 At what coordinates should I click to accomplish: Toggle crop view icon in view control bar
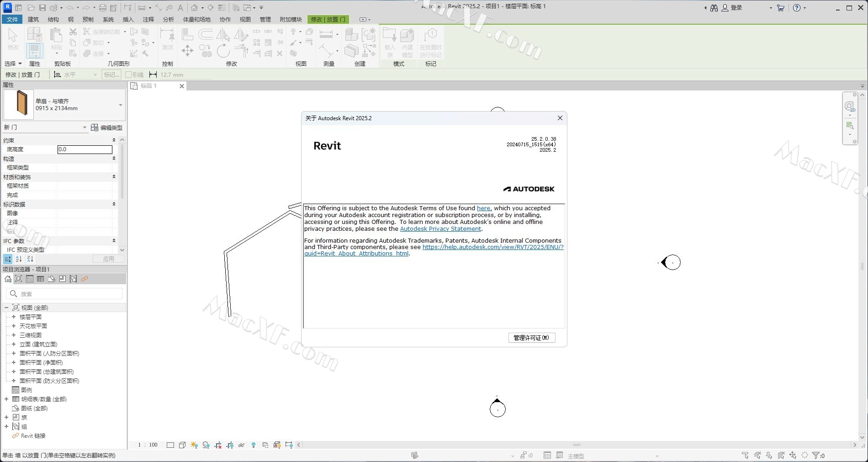click(x=218, y=445)
